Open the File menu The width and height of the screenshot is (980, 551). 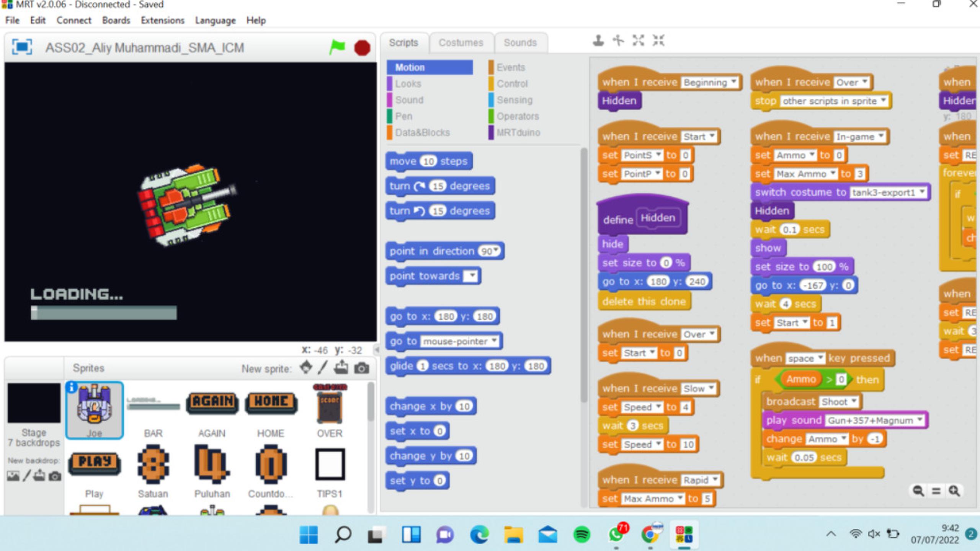pos(12,20)
